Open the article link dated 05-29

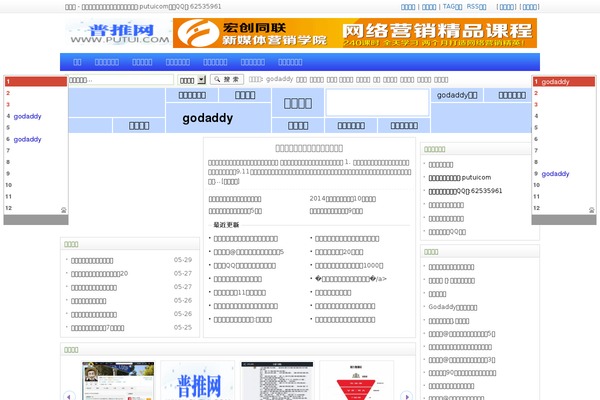point(92,260)
